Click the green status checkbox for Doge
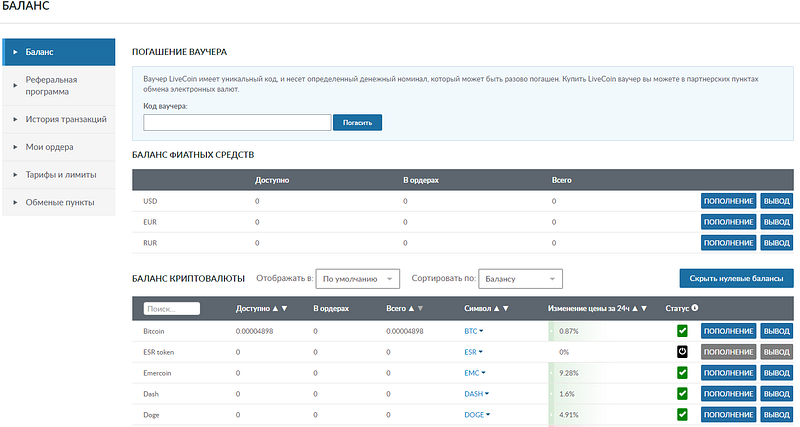This screenshot has height=427, width=800. click(682, 414)
